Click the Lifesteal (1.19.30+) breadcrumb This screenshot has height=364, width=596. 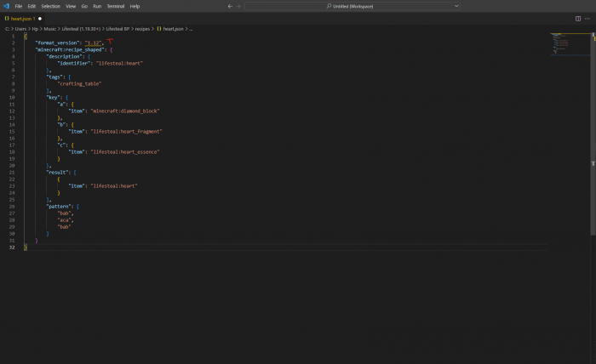tap(81, 29)
